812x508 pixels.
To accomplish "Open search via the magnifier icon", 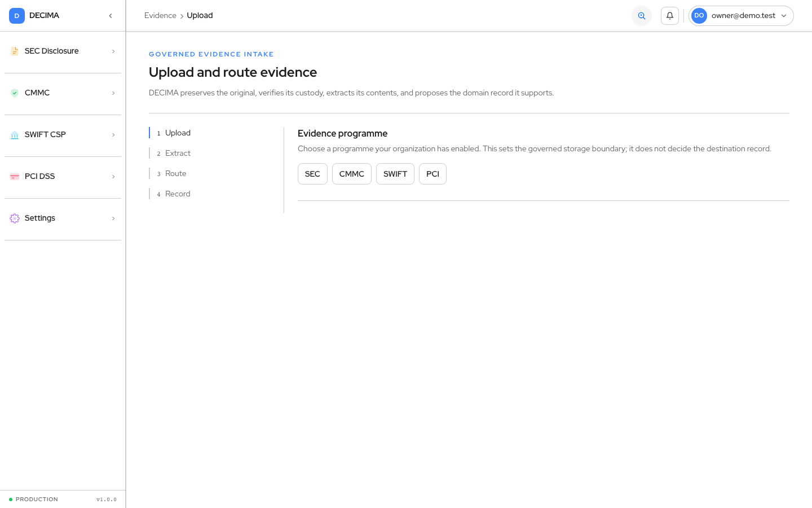I will (642, 16).
